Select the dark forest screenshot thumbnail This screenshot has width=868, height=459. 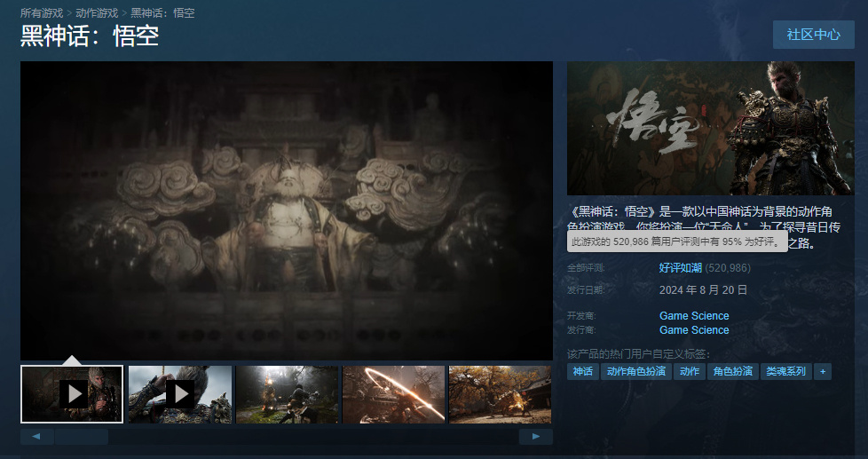point(288,394)
